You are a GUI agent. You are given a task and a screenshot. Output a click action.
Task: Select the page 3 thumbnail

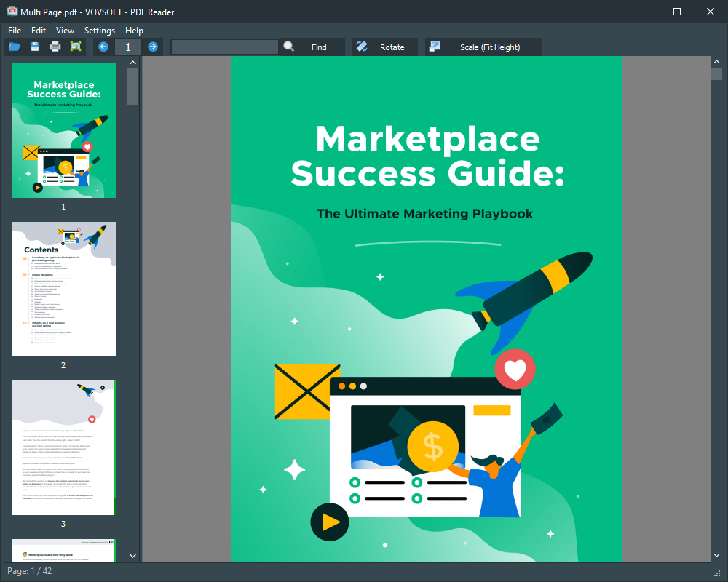point(63,448)
